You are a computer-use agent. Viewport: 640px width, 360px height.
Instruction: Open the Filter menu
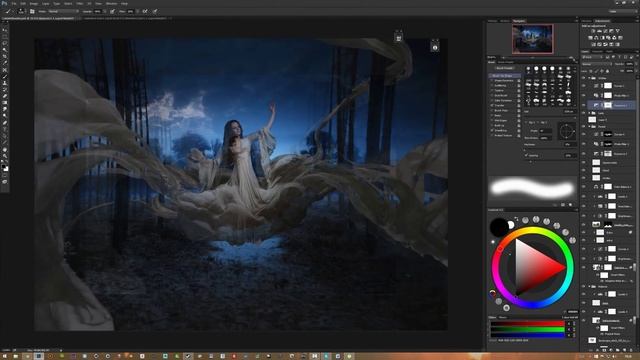[80, 4]
